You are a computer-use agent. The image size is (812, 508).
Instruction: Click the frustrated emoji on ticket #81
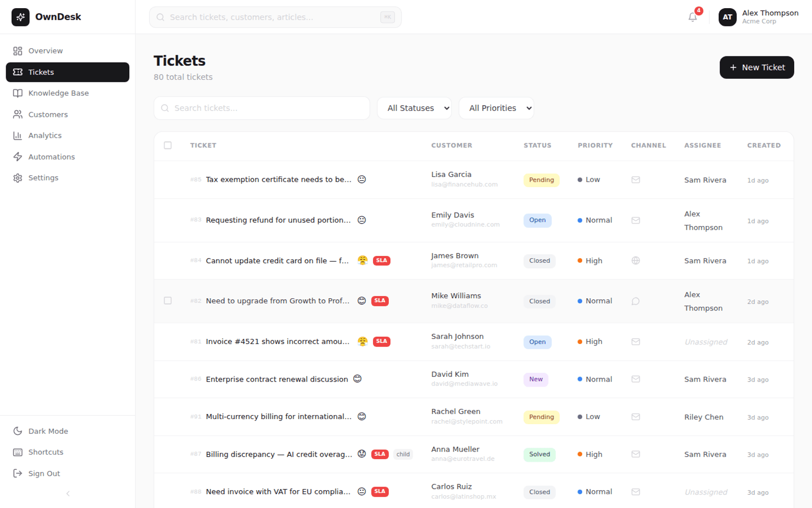pos(362,341)
